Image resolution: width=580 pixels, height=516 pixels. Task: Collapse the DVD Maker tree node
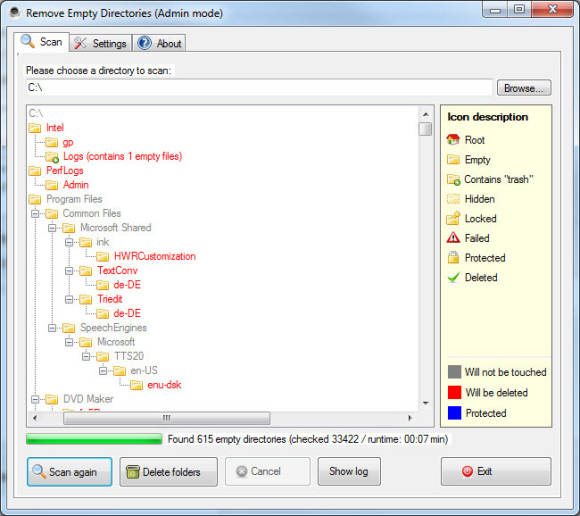point(35,399)
